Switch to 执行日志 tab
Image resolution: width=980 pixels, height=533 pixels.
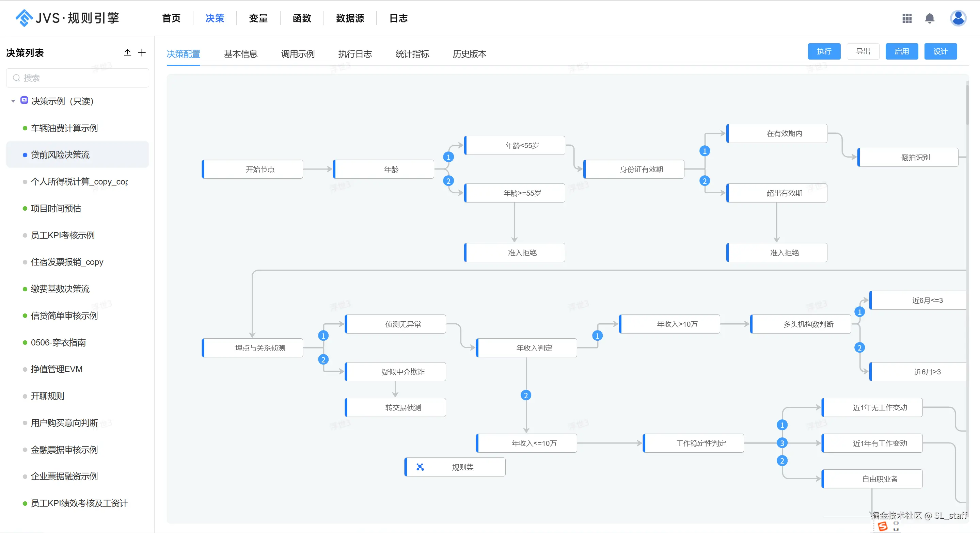point(354,54)
